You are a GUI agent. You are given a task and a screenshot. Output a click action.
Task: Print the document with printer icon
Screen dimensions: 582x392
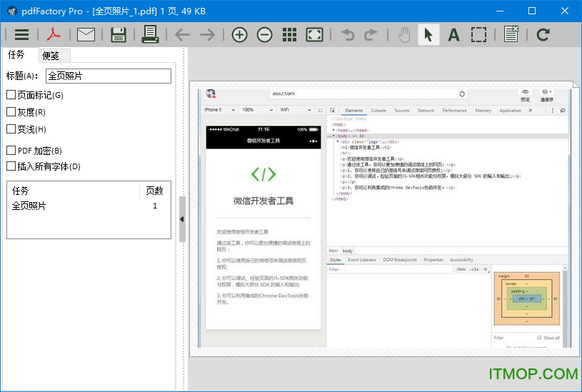pos(151,34)
